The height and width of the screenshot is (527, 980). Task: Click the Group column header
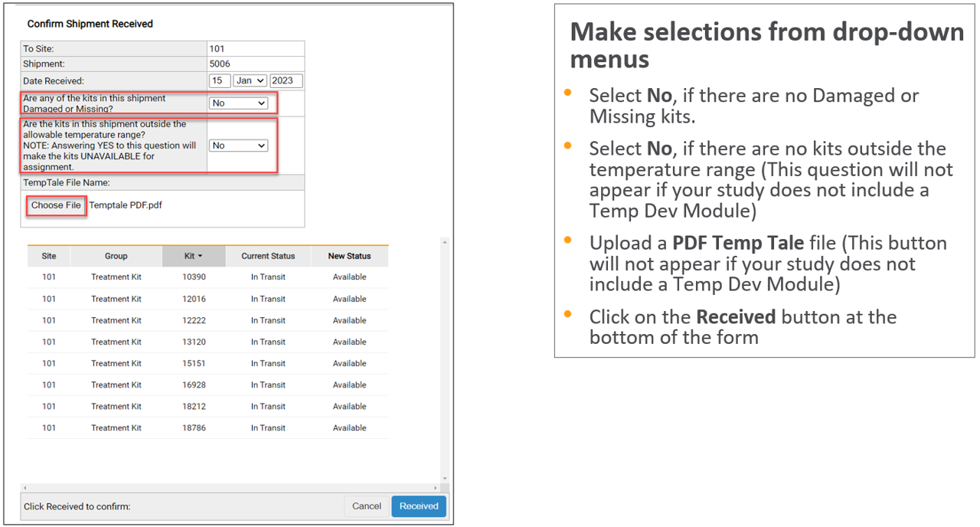[116, 257]
